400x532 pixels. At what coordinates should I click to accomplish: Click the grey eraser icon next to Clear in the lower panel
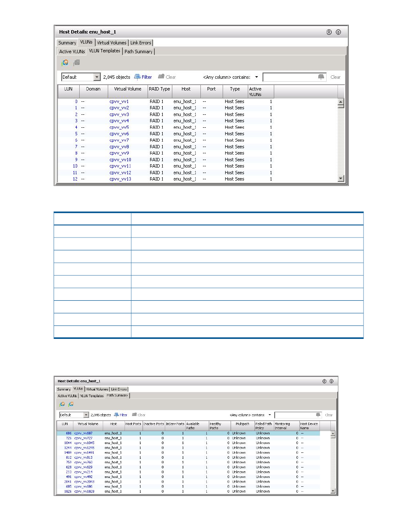[x=135, y=415]
